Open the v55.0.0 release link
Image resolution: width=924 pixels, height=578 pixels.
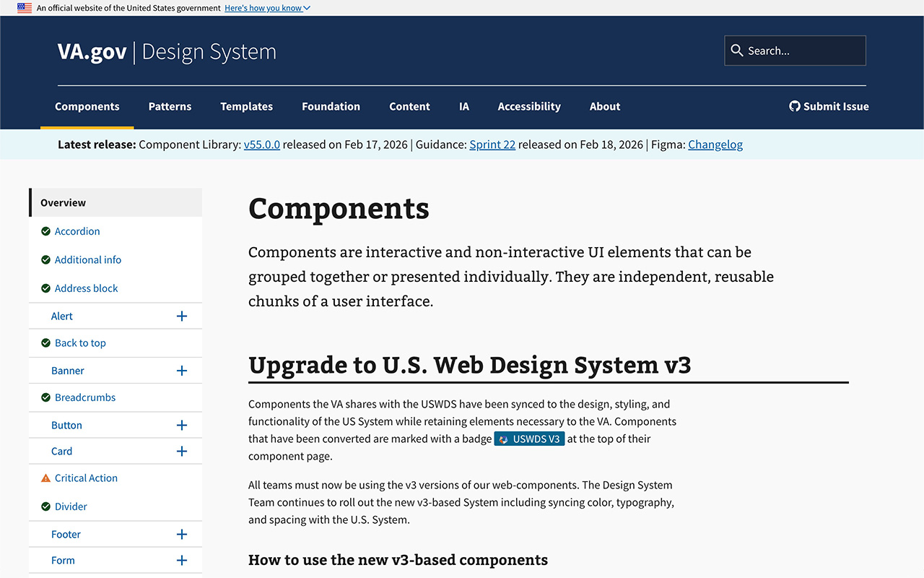[262, 144]
